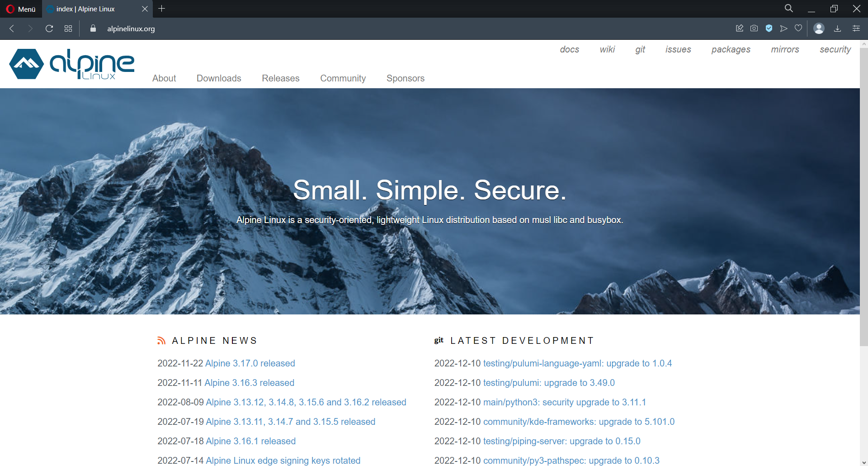Screen dimensions: 868x466
Task: Open the security link
Action: pyautogui.click(x=835, y=49)
